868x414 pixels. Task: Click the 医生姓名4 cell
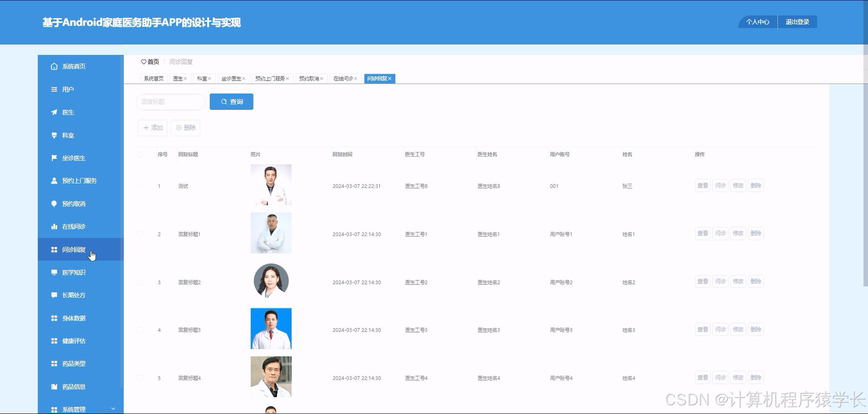(489, 378)
